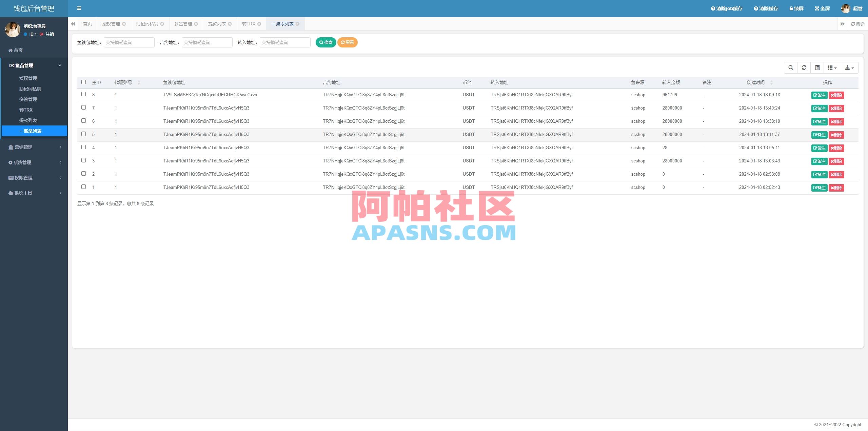Click the 搜索 search button
The width and height of the screenshot is (868, 431).
point(326,42)
